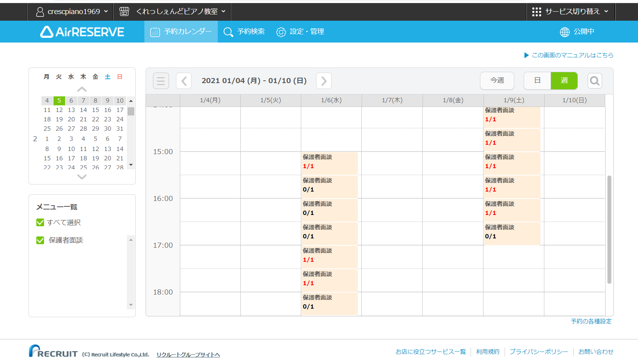638x364 pixels.
Task: Click the calendar's vertical scrollbar thumb
Action: [x=609, y=229]
